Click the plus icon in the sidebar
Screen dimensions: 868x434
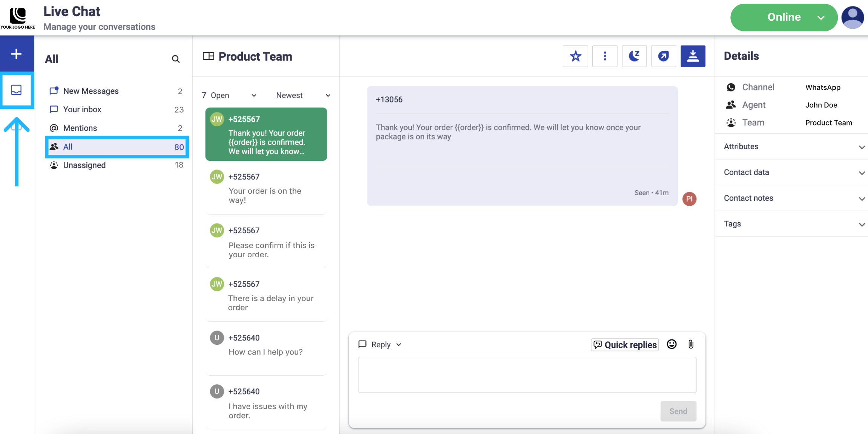coord(16,53)
